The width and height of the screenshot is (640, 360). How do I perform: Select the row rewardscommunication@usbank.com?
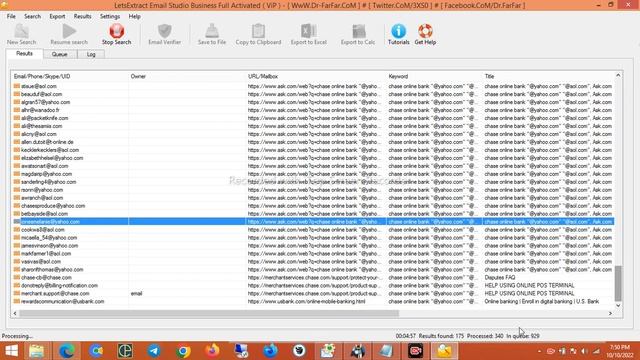point(312,301)
